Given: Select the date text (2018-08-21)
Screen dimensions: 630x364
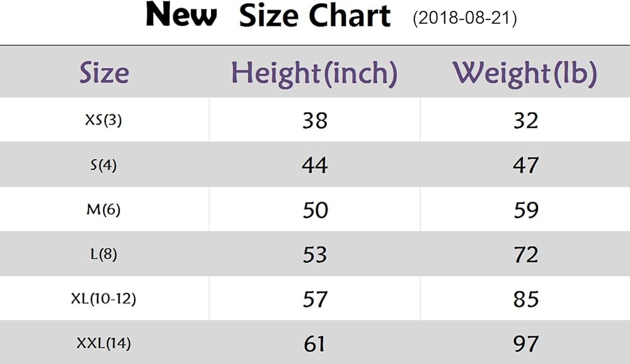Looking at the screenshot, I should click(465, 19).
